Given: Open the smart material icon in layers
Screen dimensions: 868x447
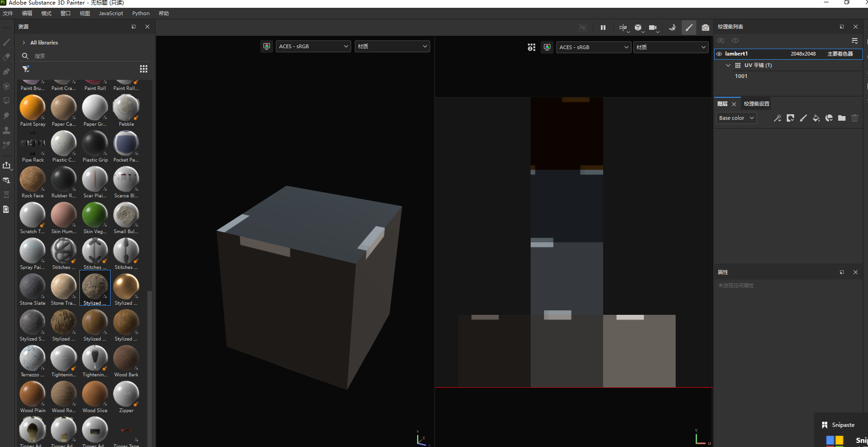Looking at the screenshot, I should (x=829, y=118).
